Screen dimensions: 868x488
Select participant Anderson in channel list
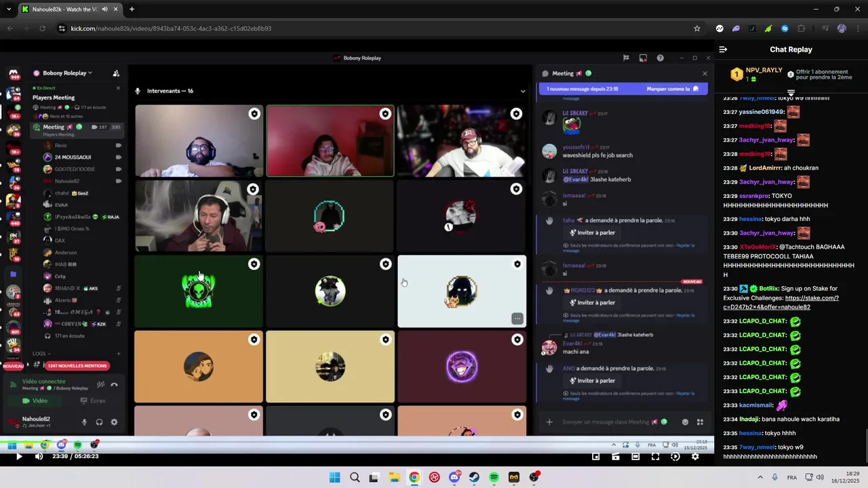coord(66,252)
